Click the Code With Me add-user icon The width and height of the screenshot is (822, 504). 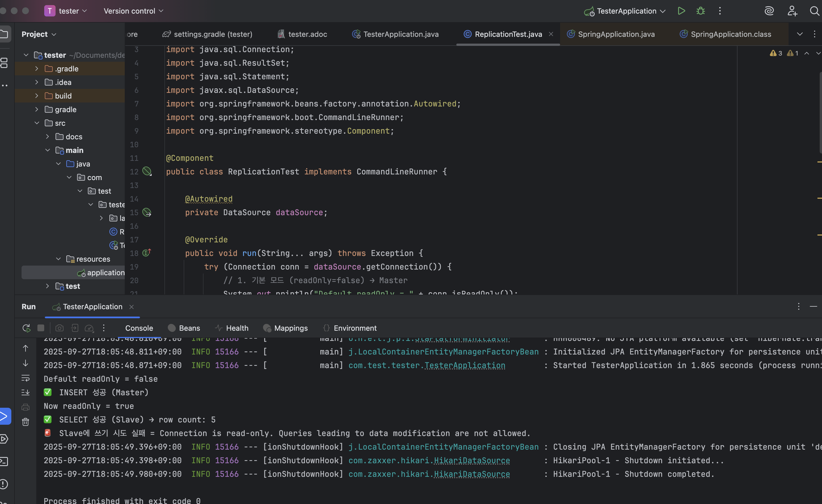(792, 11)
